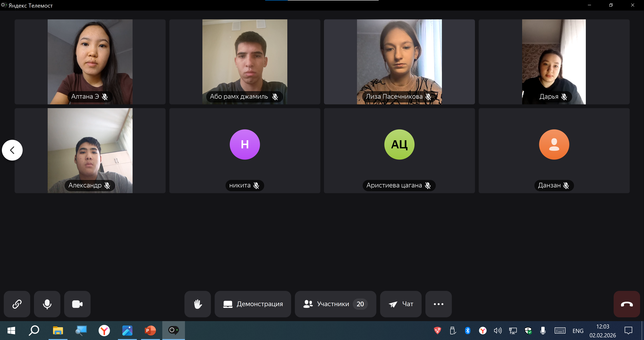Open PowerPoint from the taskbar
The height and width of the screenshot is (340, 644).
[x=150, y=331]
